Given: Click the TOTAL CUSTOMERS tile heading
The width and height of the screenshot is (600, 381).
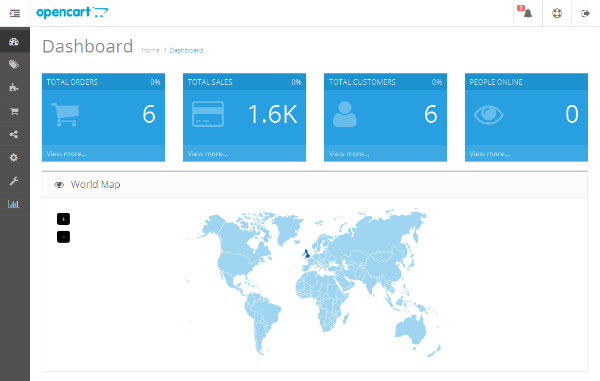Looking at the screenshot, I should click(x=362, y=82).
